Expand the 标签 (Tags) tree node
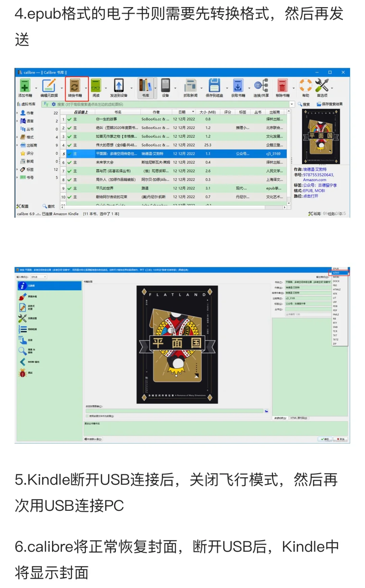Screen dimensions: 365x588 pos(17,169)
